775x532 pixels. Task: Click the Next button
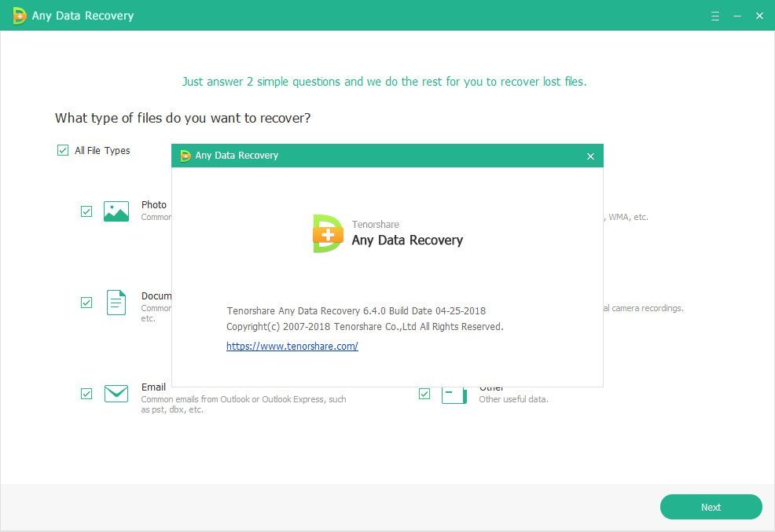pyautogui.click(x=711, y=507)
